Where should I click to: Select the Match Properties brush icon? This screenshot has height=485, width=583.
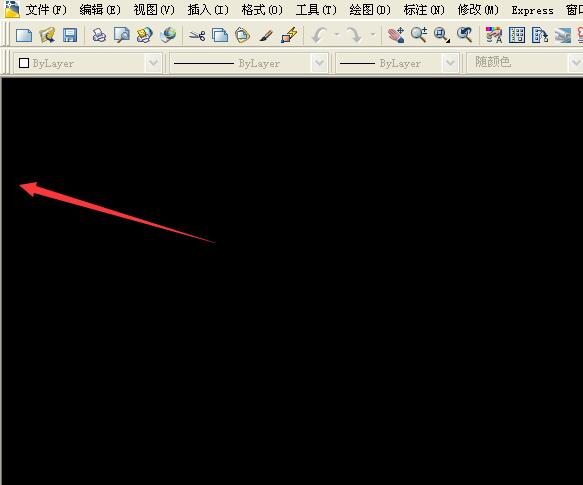265,35
